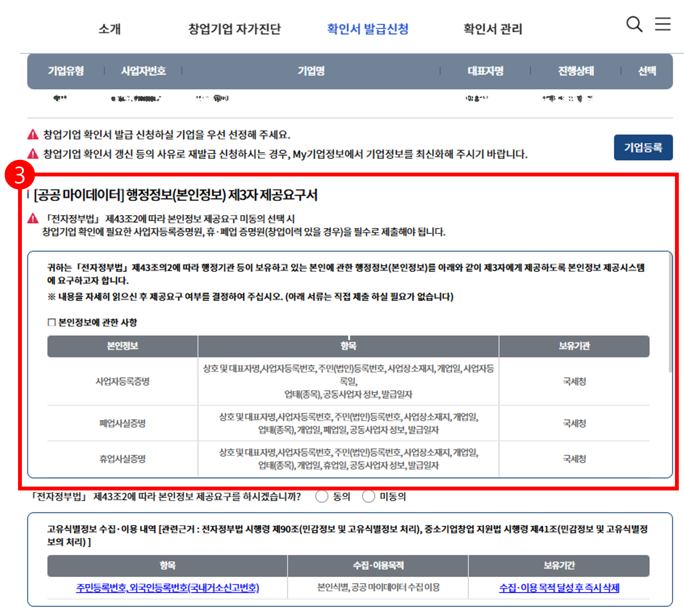Select the 동의 radio button

point(322,496)
